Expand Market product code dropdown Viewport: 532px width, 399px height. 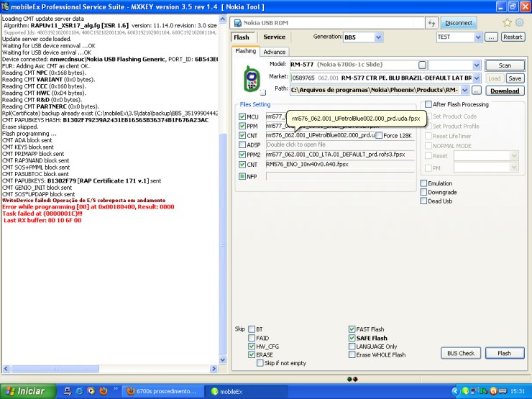coord(477,78)
